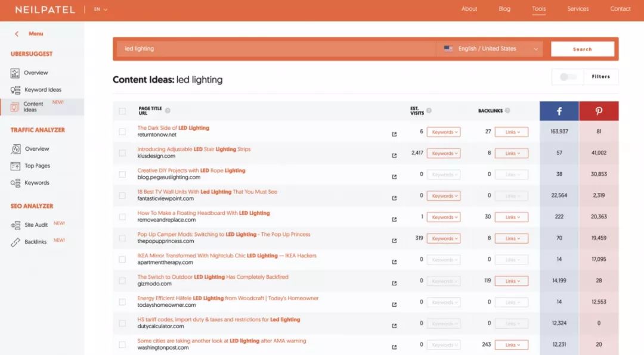
Task: Open apartmenttherapy.com external link icon
Action: (394, 262)
